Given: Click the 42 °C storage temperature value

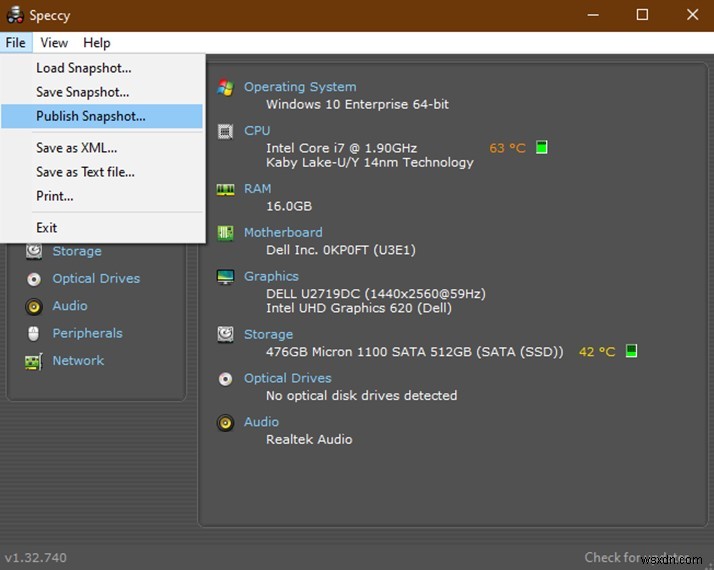Looking at the screenshot, I should click(x=597, y=351).
